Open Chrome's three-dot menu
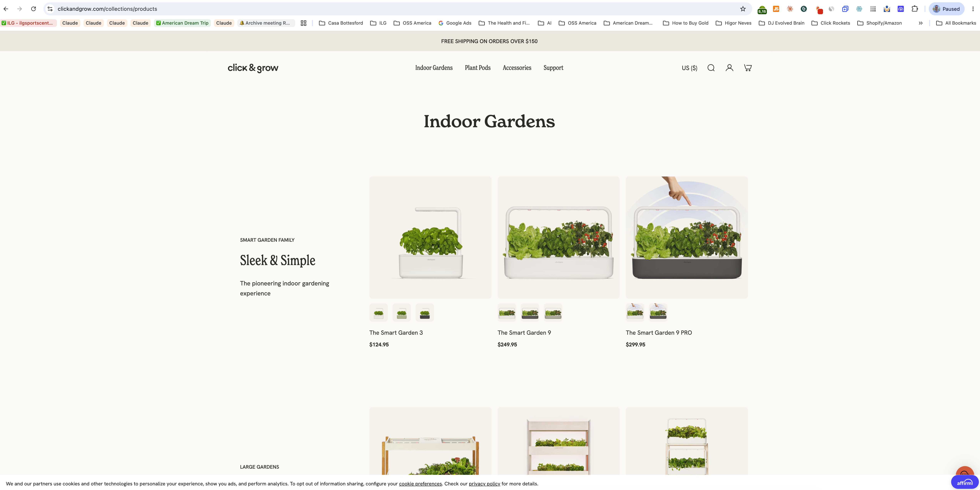Screen dimensions: 980x490 (x=973, y=9)
